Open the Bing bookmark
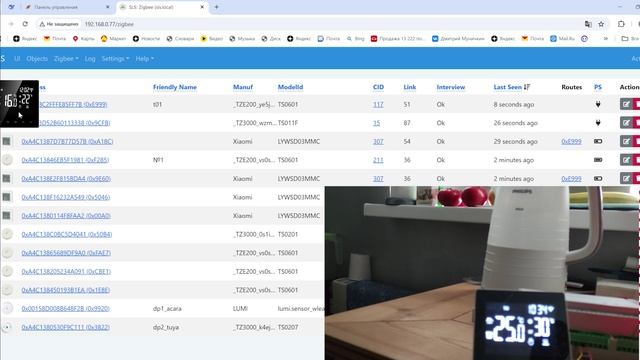The width and height of the screenshot is (640, 360). coord(356,38)
